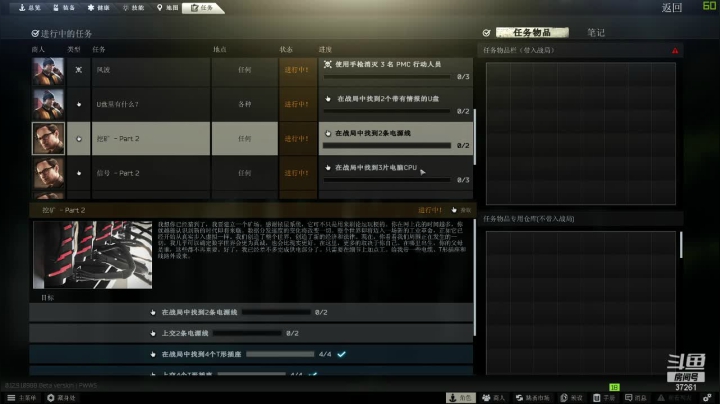Screen dimensions: 720x404
Task: Click the checkmark icon beside 任务物品
Action: click(x=486, y=33)
